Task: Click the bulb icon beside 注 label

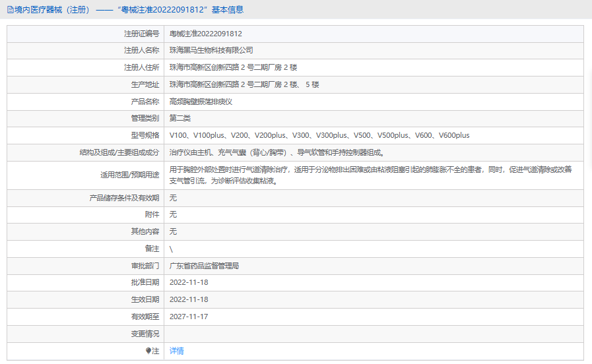Action: pyautogui.click(x=148, y=351)
